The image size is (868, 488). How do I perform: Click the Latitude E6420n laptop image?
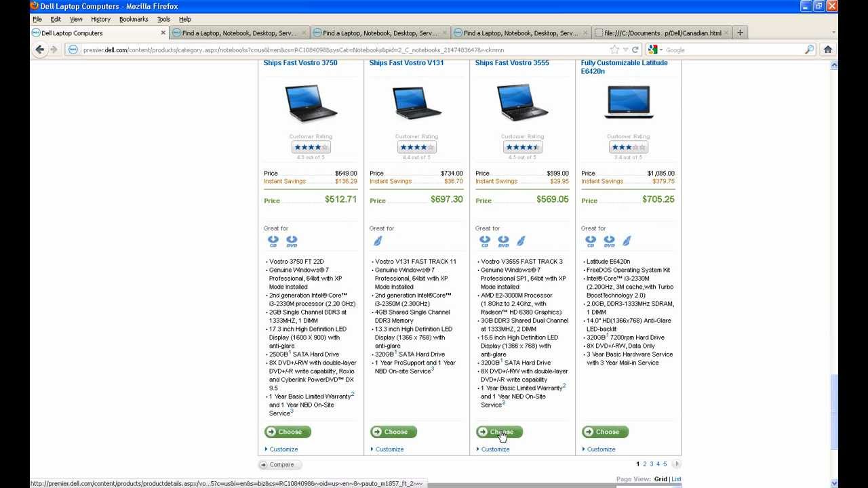pyautogui.click(x=628, y=102)
